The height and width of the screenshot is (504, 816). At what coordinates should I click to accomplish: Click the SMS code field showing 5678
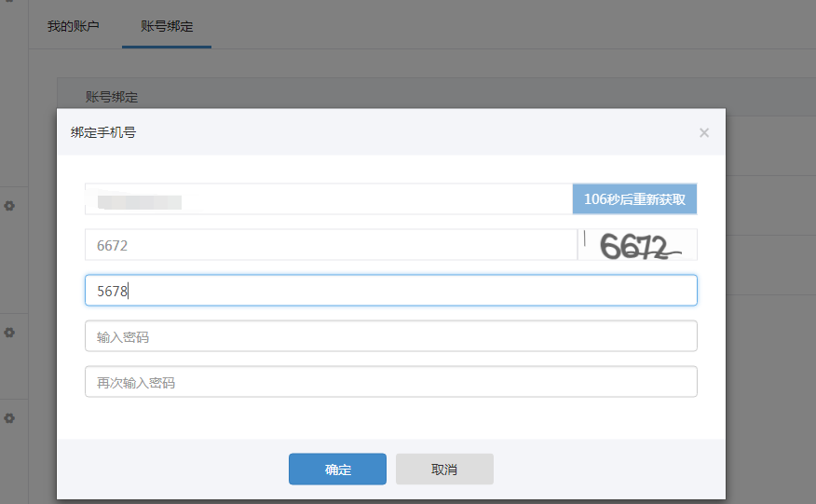click(390, 291)
